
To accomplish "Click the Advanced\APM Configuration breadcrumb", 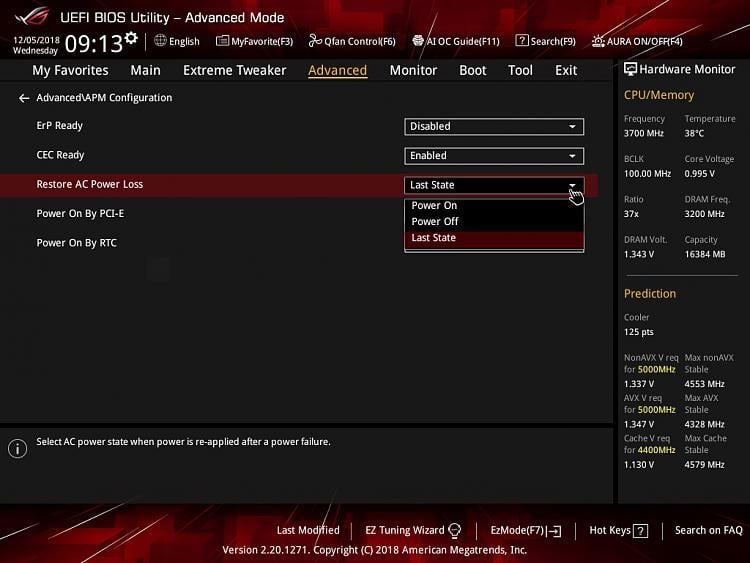I will point(104,98).
